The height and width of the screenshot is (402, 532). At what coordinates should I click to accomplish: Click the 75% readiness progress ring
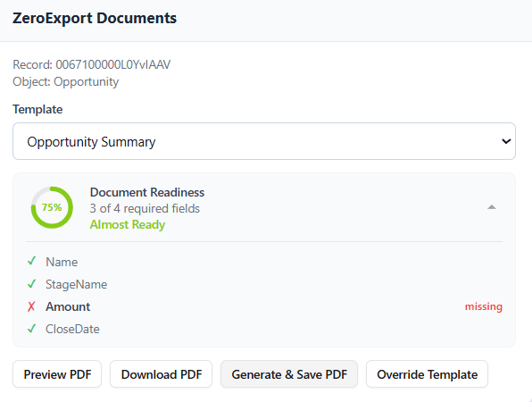click(52, 207)
